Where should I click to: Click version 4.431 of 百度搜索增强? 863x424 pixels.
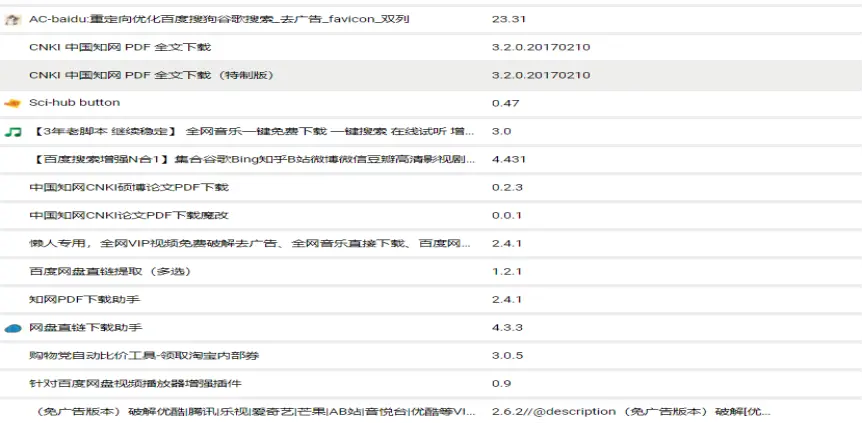509,160
